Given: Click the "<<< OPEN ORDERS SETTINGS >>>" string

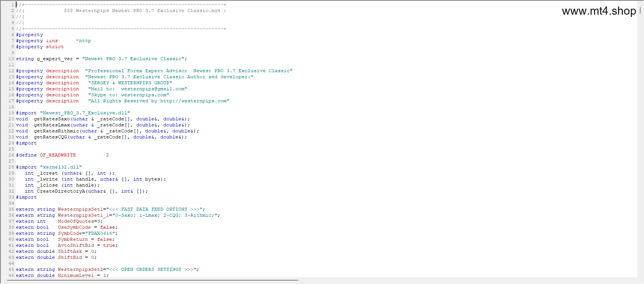Looking at the screenshot, I should 151,269.
